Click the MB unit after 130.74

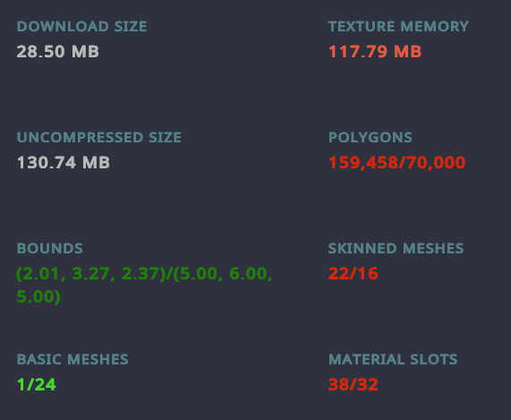(96, 162)
